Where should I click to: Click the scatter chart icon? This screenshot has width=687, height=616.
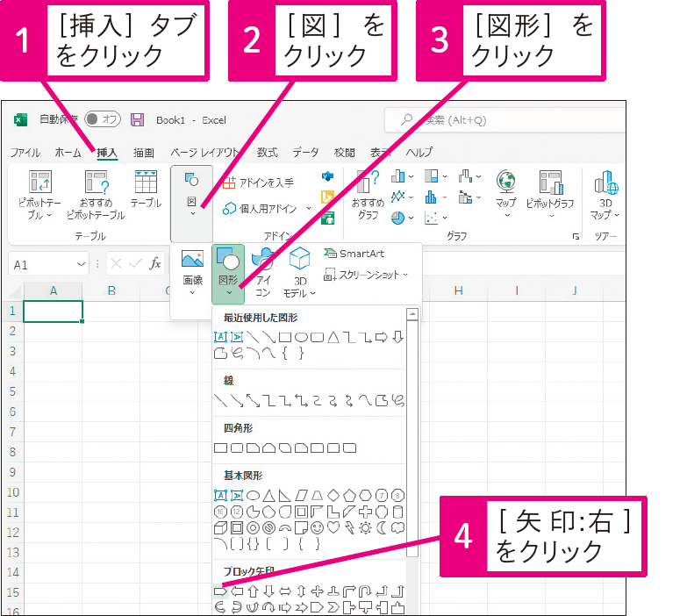pos(431,218)
